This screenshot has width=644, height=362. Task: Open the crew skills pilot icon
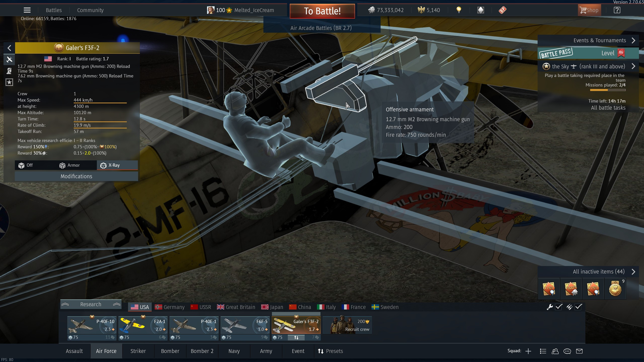click(x=9, y=71)
